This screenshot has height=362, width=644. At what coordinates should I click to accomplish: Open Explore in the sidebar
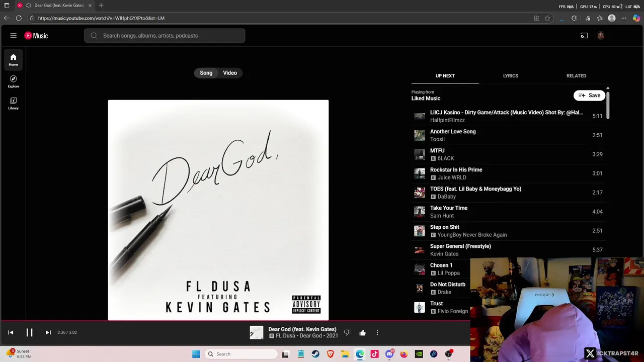pyautogui.click(x=14, y=81)
